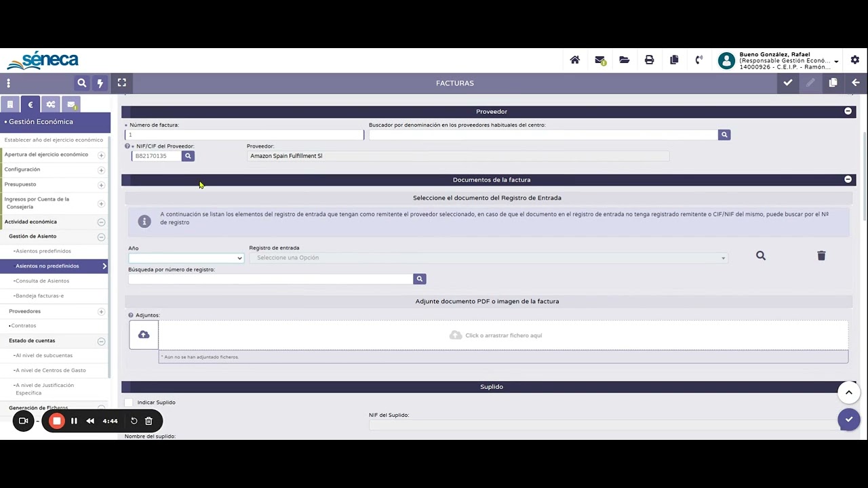Expand the Configuración menu
The width and height of the screenshot is (868, 488).
[x=101, y=170]
